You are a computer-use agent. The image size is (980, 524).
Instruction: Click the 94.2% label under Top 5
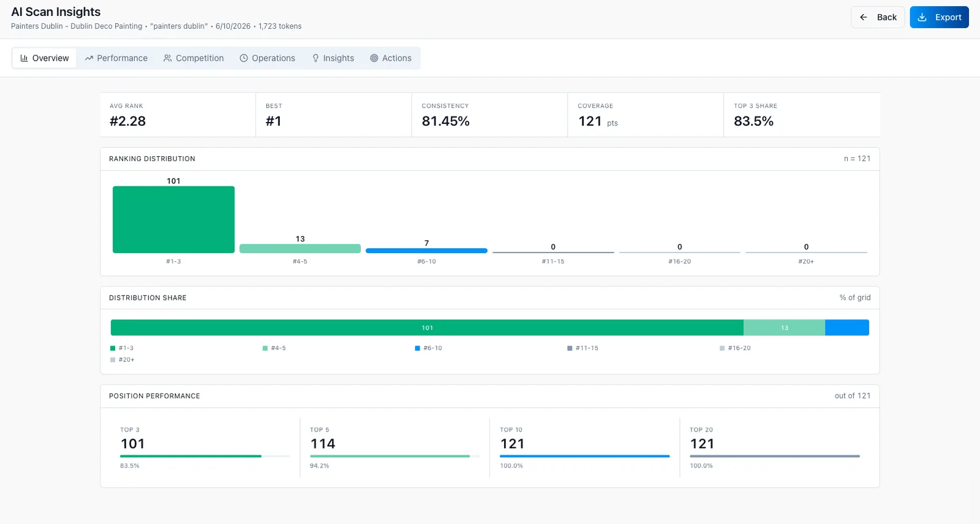point(319,466)
